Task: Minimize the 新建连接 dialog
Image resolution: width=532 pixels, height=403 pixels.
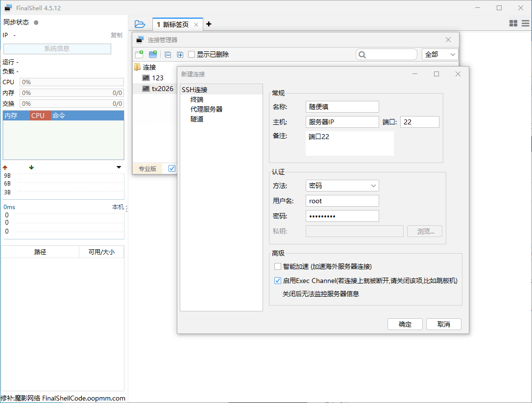Action: [x=414, y=74]
